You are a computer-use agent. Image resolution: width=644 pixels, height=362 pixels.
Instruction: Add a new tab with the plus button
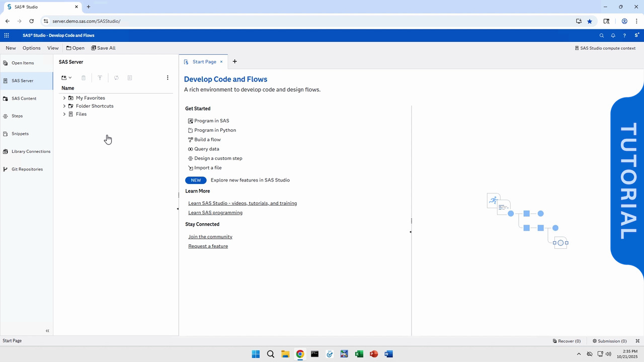[x=234, y=62]
